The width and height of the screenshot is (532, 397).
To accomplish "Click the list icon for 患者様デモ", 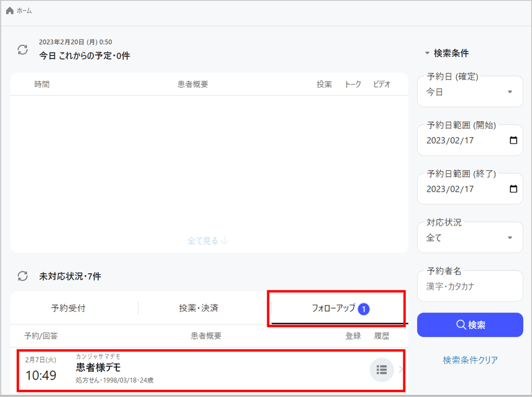I will coord(382,370).
